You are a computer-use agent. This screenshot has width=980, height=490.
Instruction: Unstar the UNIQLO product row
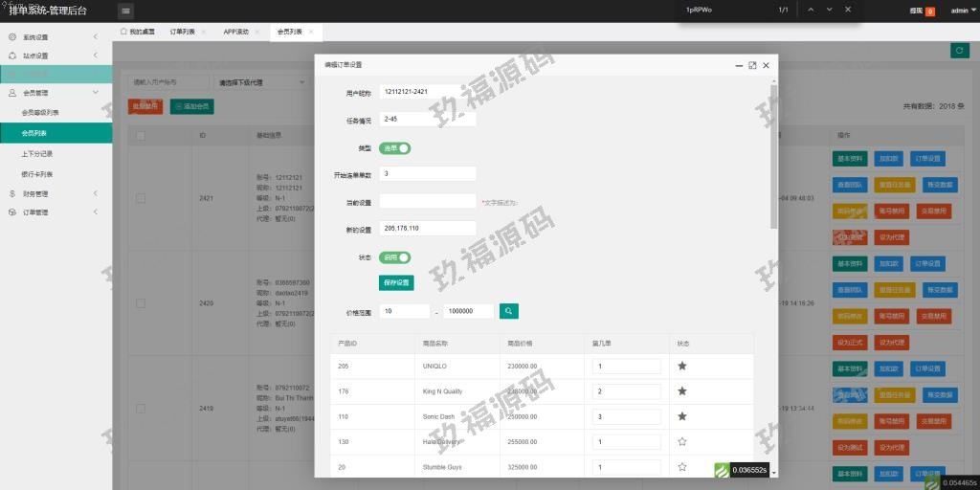click(682, 366)
